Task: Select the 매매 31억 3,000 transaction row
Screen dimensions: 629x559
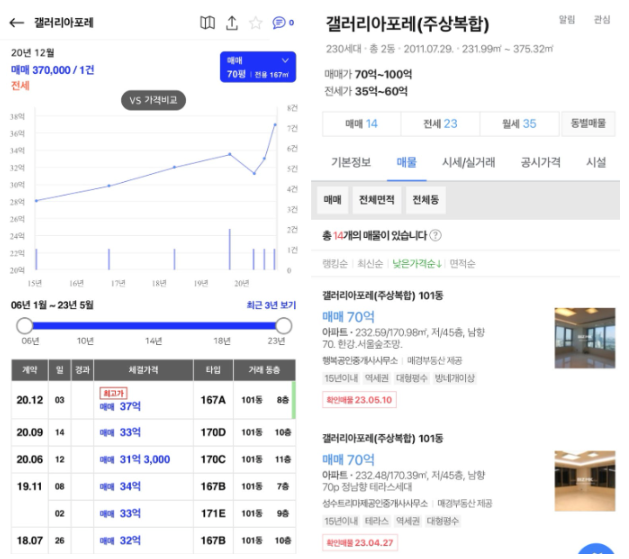Action: click(154, 460)
